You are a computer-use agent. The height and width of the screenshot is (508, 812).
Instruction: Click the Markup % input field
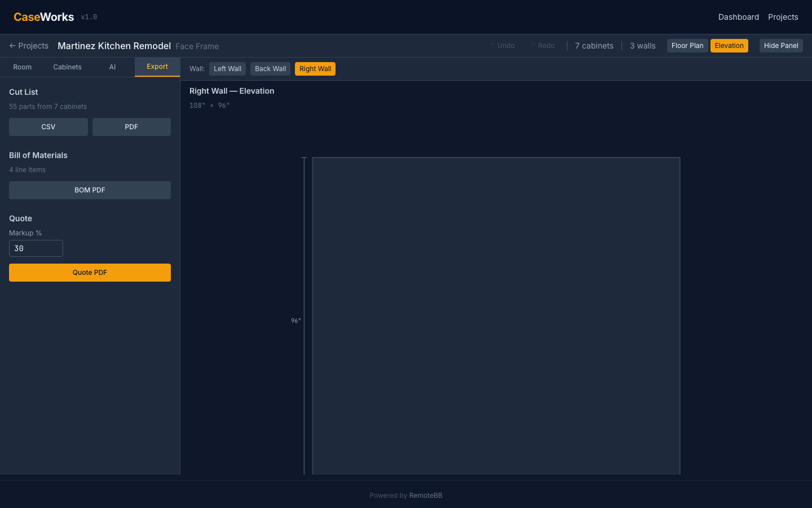(36, 248)
